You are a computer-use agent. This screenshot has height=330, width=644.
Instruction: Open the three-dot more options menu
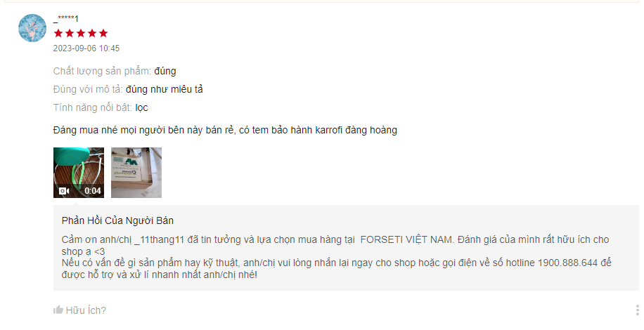point(637,310)
